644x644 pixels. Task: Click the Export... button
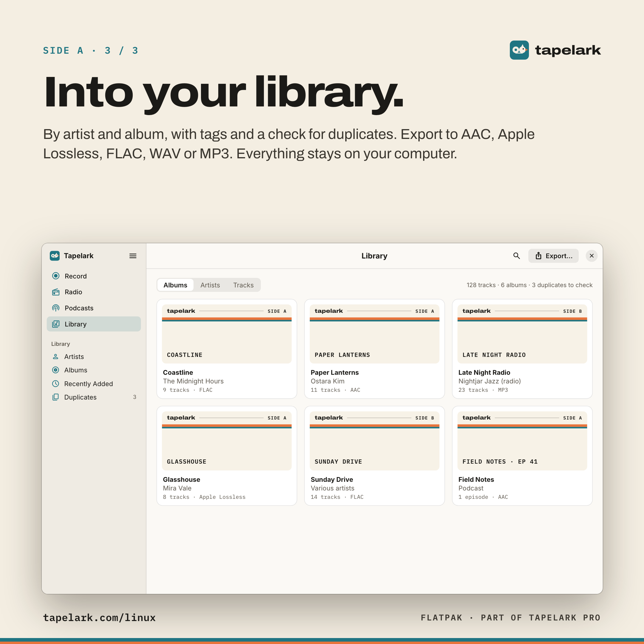(553, 256)
